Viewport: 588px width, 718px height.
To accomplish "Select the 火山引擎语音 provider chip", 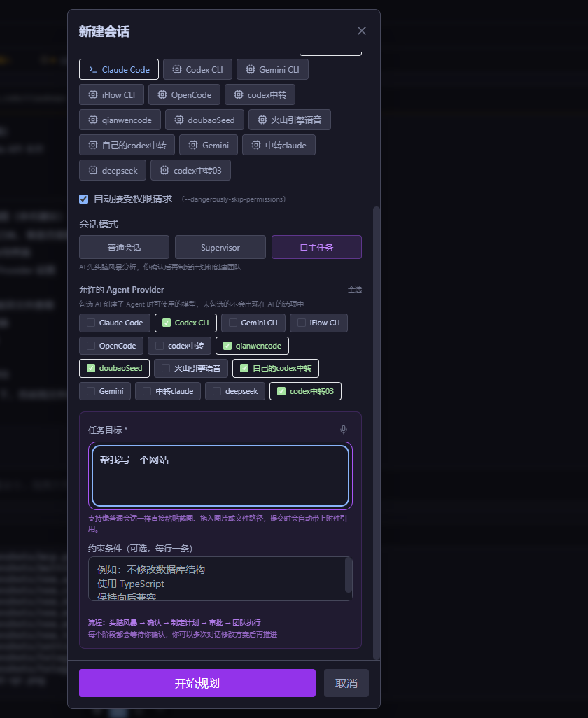I will tap(289, 120).
